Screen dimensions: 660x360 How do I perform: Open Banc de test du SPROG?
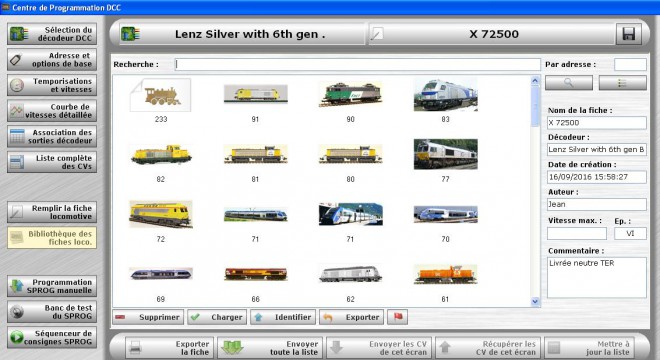point(52,312)
